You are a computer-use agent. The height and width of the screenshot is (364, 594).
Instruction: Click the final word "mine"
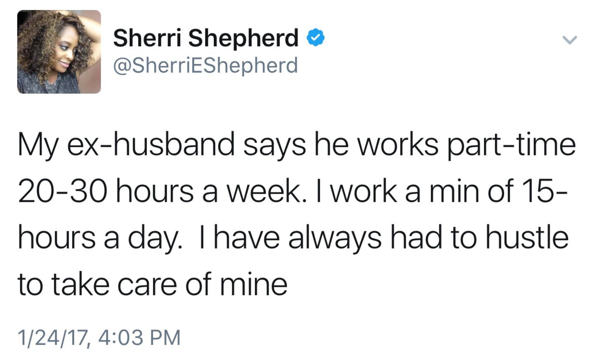click(x=253, y=284)
